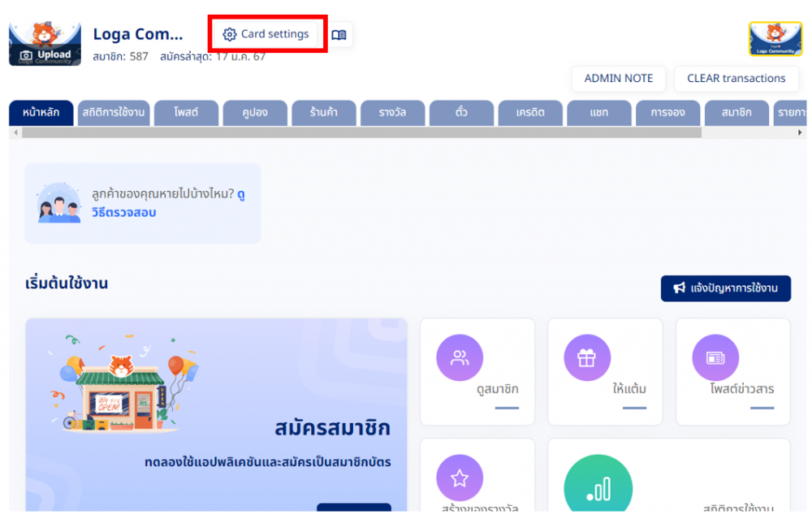The width and height of the screenshot is (812, 519).
Task: Select the news icon on โพสต์ข่าวสาร card
Action: point(715,357)
